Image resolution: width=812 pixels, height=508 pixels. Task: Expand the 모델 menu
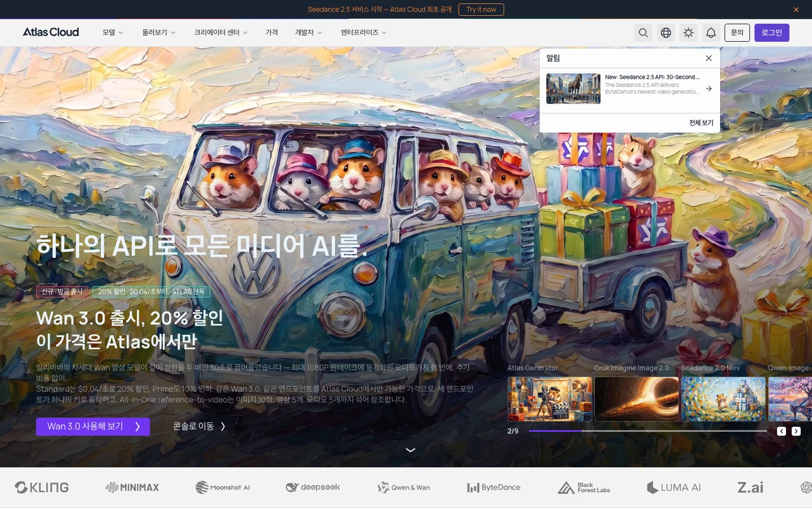[x=113, y=32]
